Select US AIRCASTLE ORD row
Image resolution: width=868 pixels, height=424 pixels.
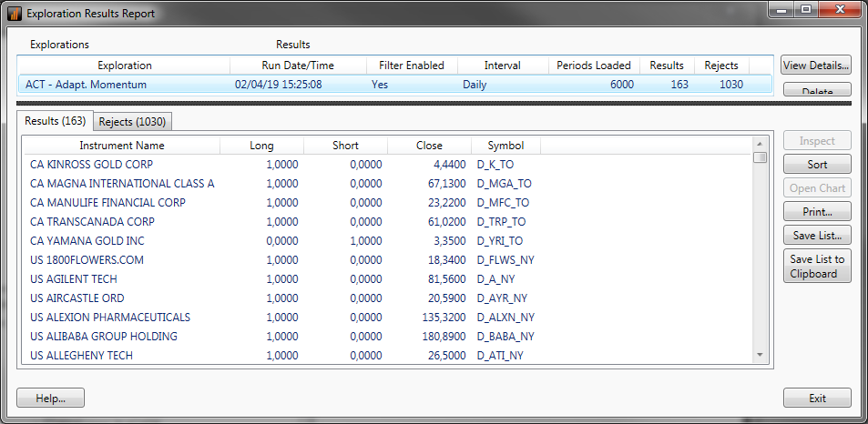pyautogui.click(x=387, y=298)
